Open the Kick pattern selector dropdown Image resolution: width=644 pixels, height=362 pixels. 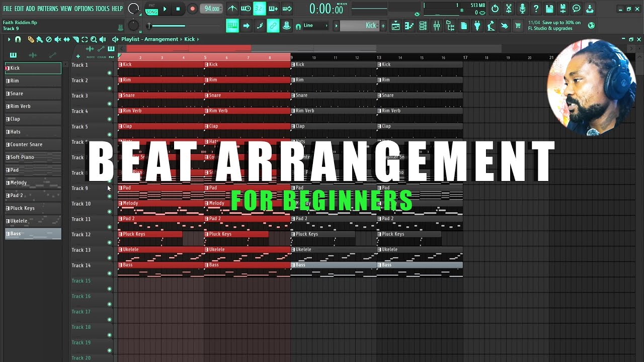359,26
